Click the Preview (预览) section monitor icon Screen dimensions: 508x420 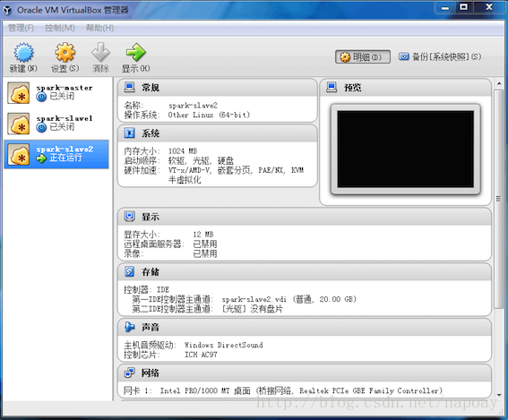[x=331, y=87]
